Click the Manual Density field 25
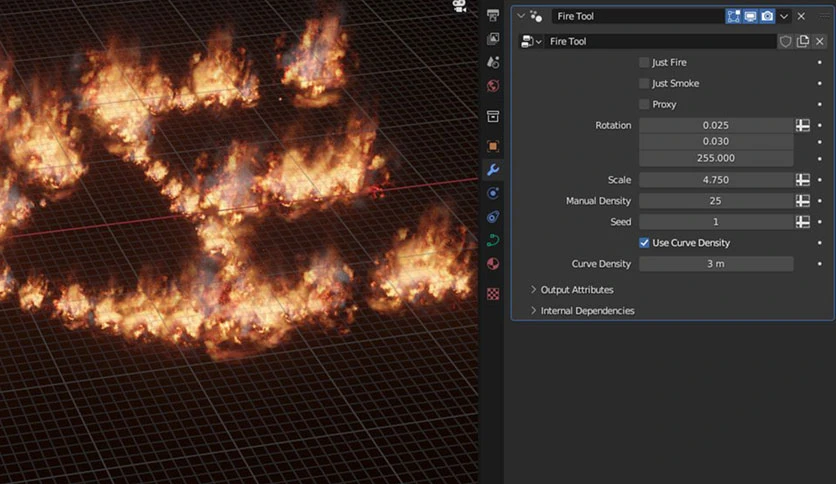 pos(716,201)
